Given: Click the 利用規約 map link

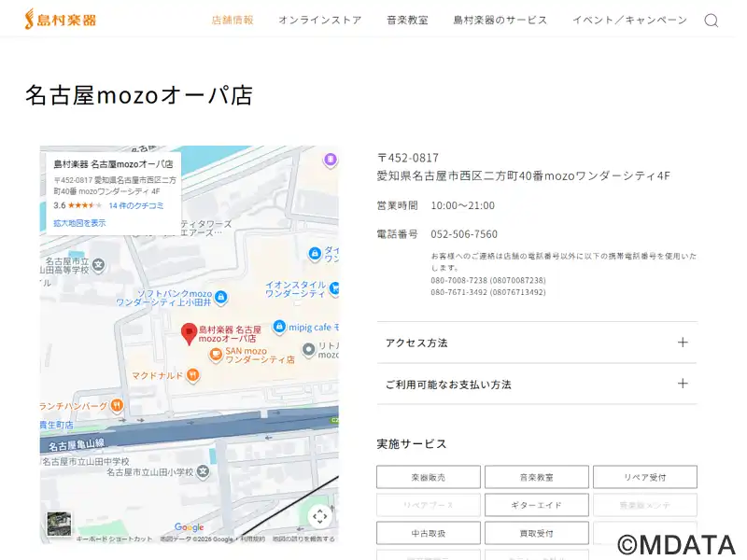Looking at the screenshot, I should point(253,539).
